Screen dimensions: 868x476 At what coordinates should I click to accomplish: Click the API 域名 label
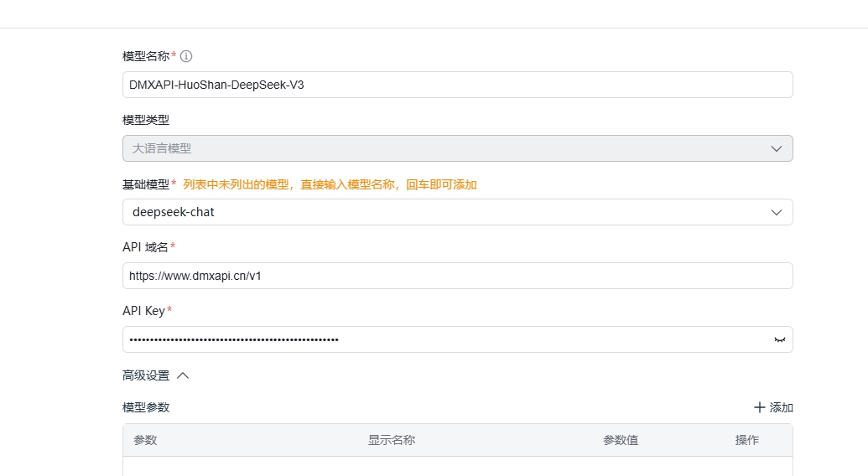(x=145, y=247)
